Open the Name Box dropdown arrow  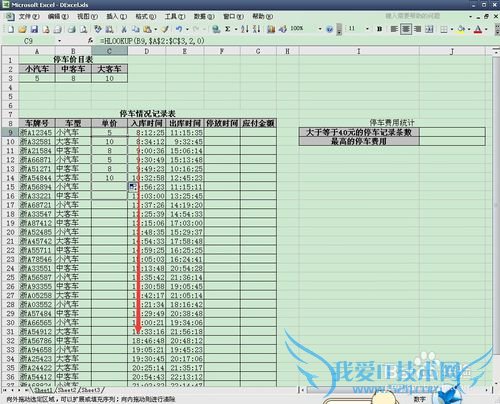(x=59, y=41)
